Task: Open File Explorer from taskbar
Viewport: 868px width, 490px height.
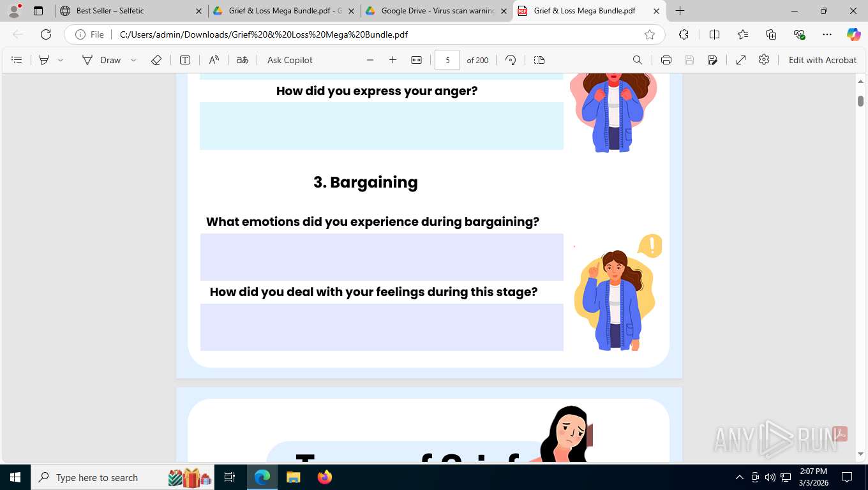Action: click(x=293, y=477)
